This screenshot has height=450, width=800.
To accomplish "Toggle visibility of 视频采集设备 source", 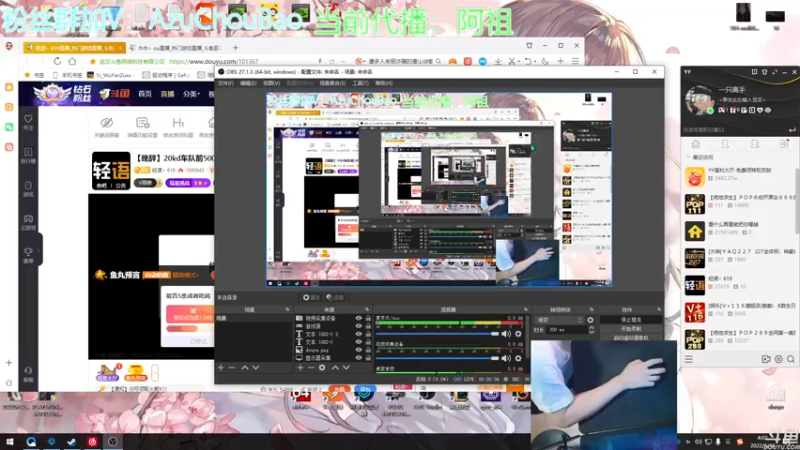I will point(359,318).
